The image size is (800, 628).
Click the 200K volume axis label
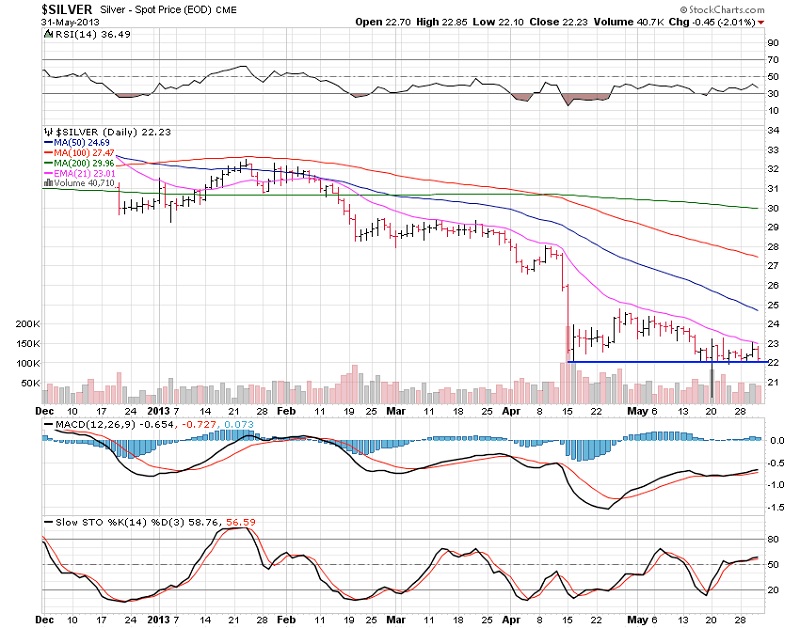(28, 324)
